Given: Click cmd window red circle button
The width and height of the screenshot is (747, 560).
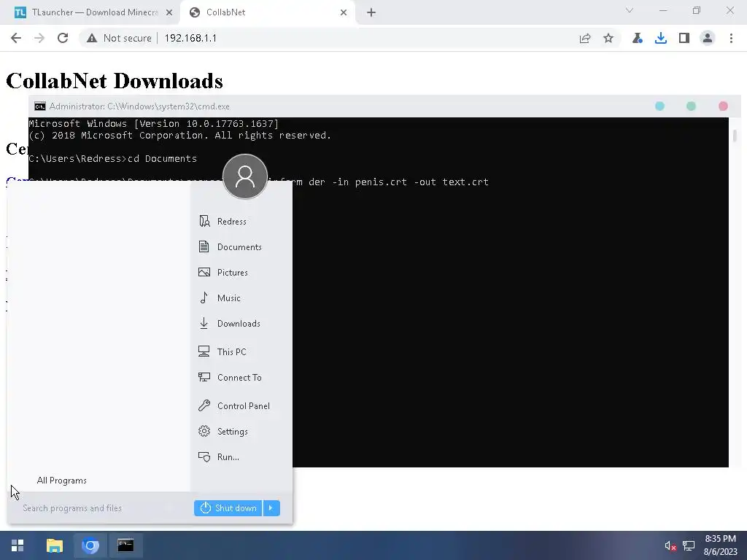Looking at the screenshot, I should (x=723, y=106).
